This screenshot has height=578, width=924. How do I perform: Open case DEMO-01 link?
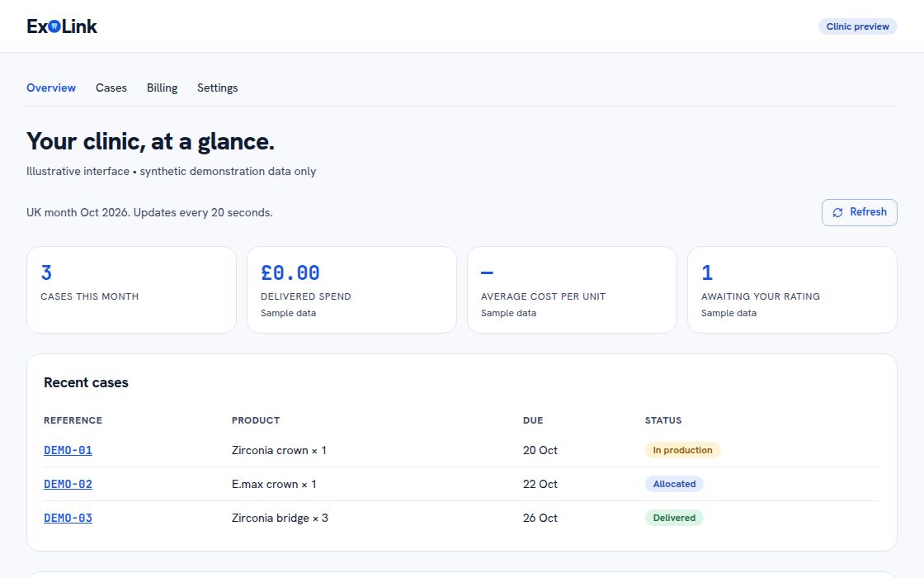pyautogui.click(x=68, y=450)
